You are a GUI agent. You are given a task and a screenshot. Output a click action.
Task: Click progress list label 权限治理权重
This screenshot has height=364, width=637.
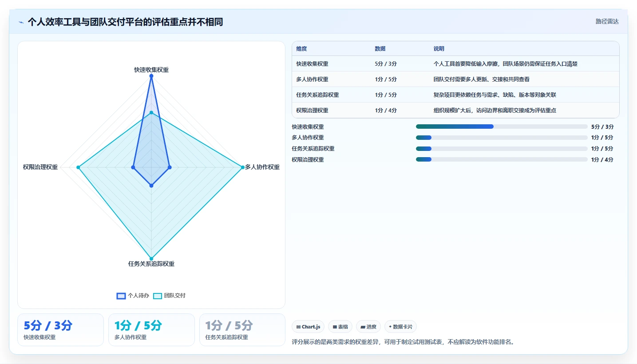point(308,160)
